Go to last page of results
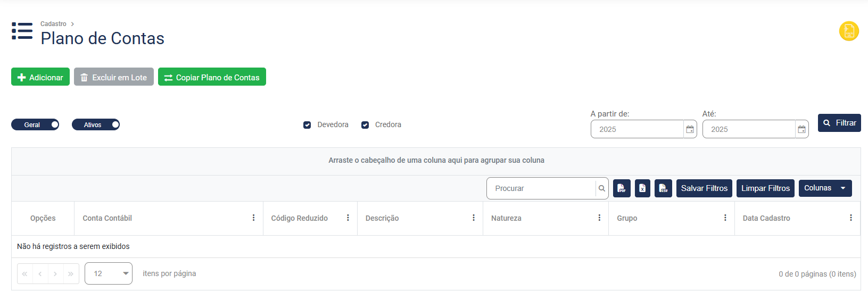 click(x=71, y=273)
